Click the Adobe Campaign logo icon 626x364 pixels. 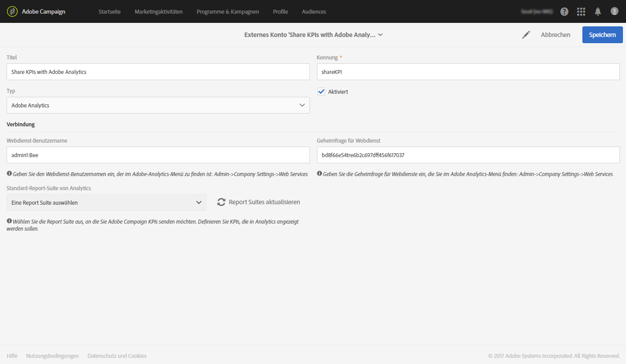(12, 11)
